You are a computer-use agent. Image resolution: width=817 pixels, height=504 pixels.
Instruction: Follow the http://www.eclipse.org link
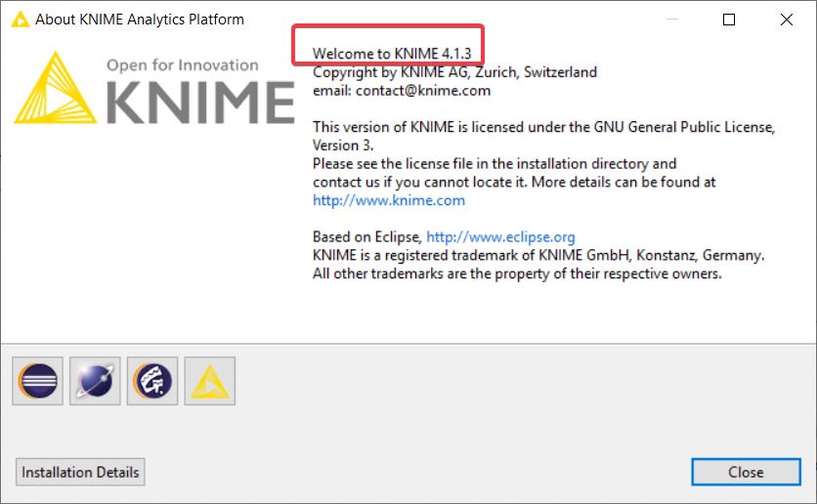(x=500, y=236)
